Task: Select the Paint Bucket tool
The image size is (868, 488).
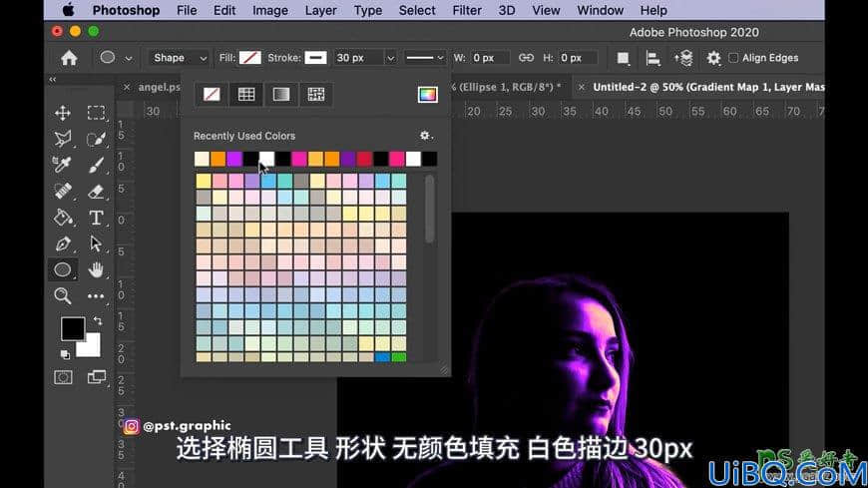Action: 63,218
